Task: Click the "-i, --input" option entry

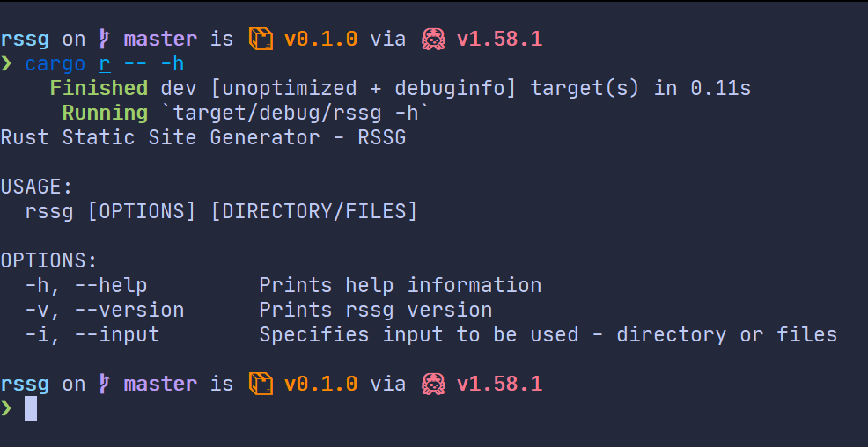Action: [x=92, y=334]
